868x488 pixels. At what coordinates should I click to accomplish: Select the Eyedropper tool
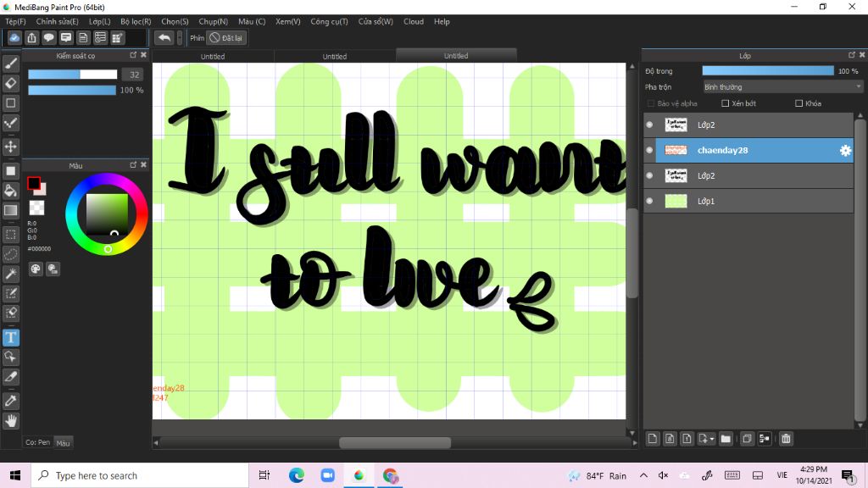[x=11, y=401]
